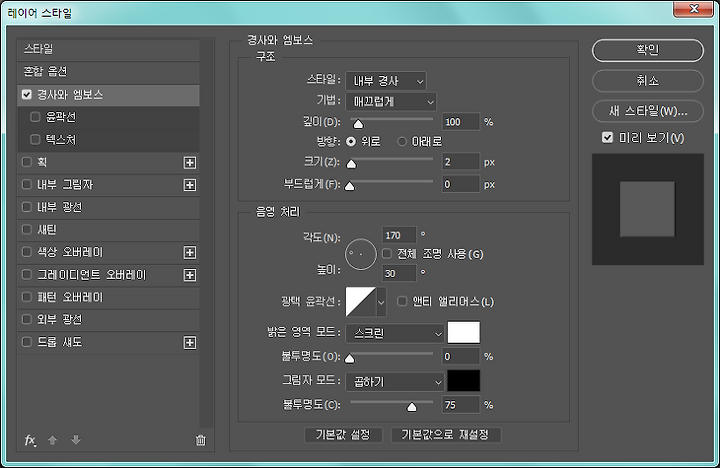Add another 그레이디언트 오버레이 effect with plus icon

(x=190, y=275)
